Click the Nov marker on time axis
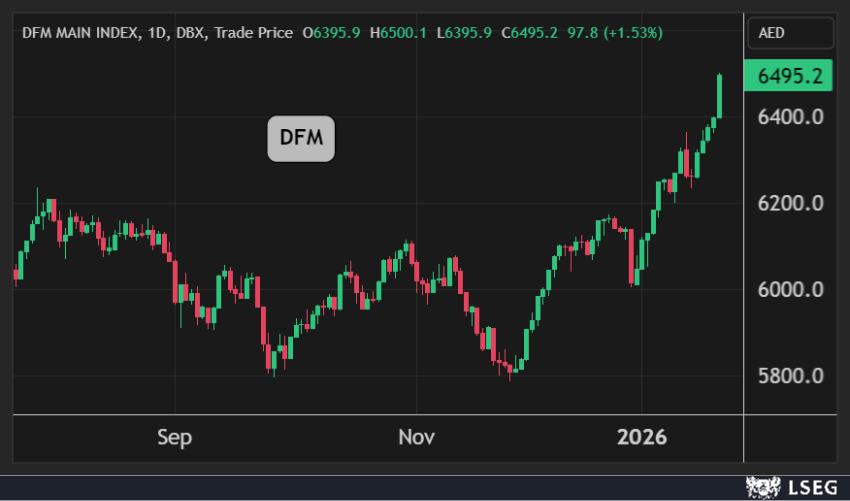The height and width of the screenshot is (501, 850). 417,437
